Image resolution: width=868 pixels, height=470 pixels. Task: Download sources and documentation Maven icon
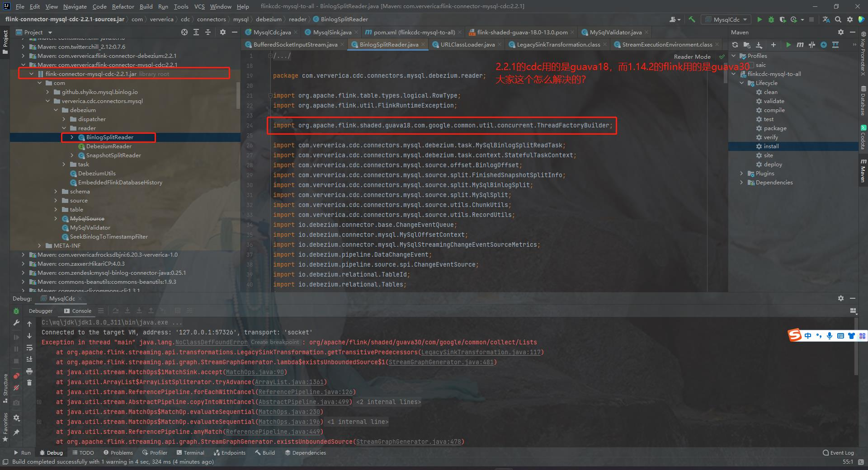click(759, 45)
